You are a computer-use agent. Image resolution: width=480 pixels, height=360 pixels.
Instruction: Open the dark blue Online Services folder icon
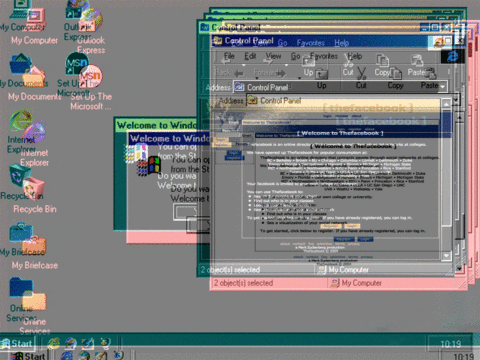pyautogui.click(x=21, y=287)
